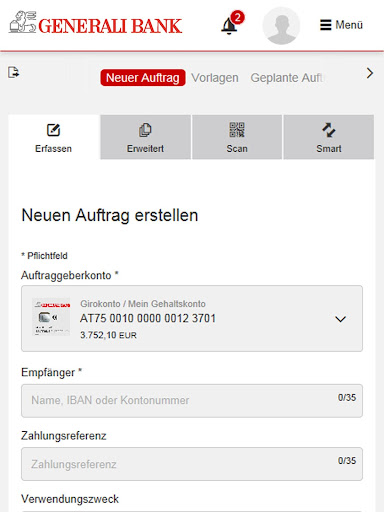The image size is (384, 512).
Task: Click the red notification badge showing 2
Action: coord(237,17)
